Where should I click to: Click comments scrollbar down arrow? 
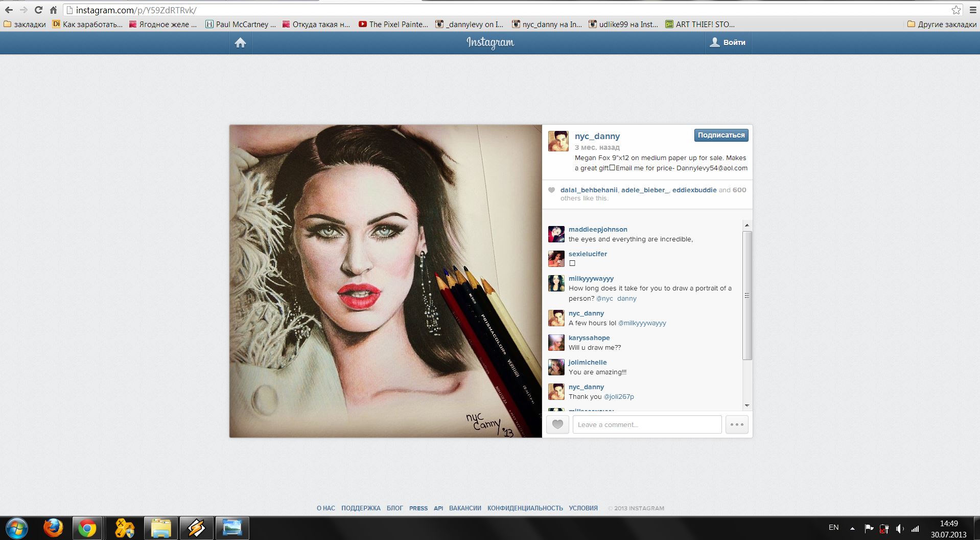coord(747,406)
